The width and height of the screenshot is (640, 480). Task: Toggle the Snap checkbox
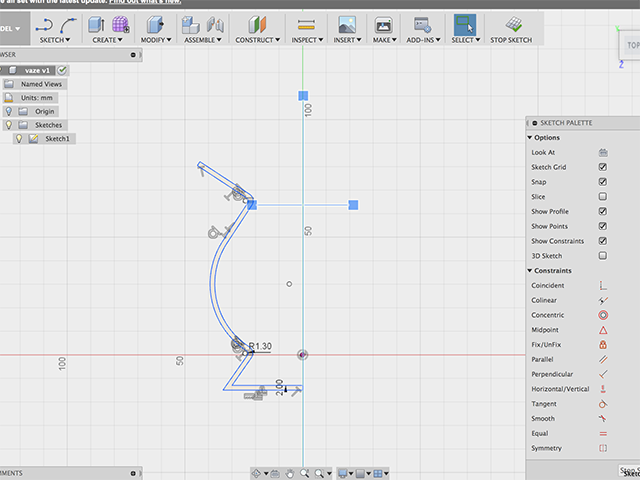pyautogui.click(x=603, y=182)
